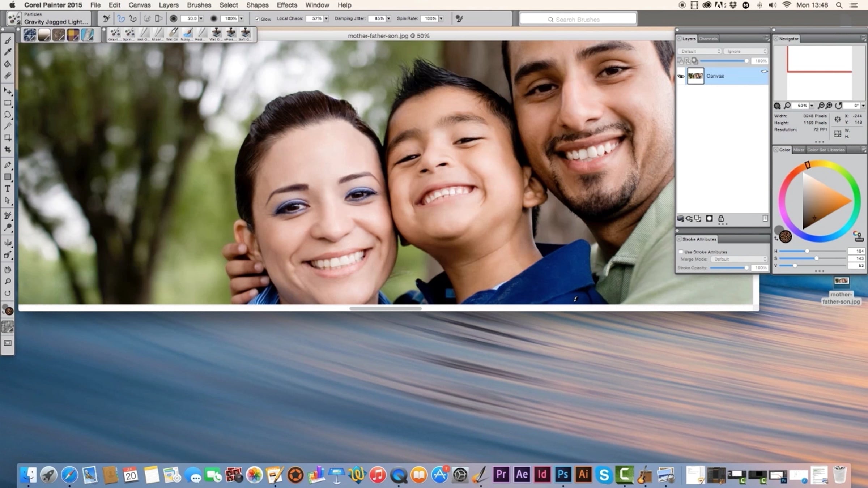Click the lock layer icon
The width and height of the screenshot is (868, 488).
pyautogui.click(x=721, y=218)
